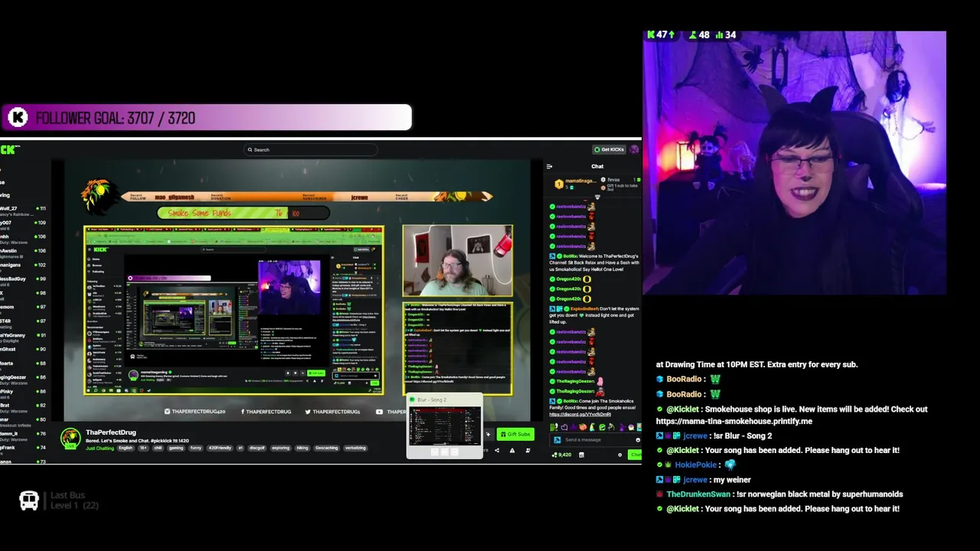The width and height of the screenshot is (980, 551).
Task: Click the Gift Subs button
Action: coord(515,434)
